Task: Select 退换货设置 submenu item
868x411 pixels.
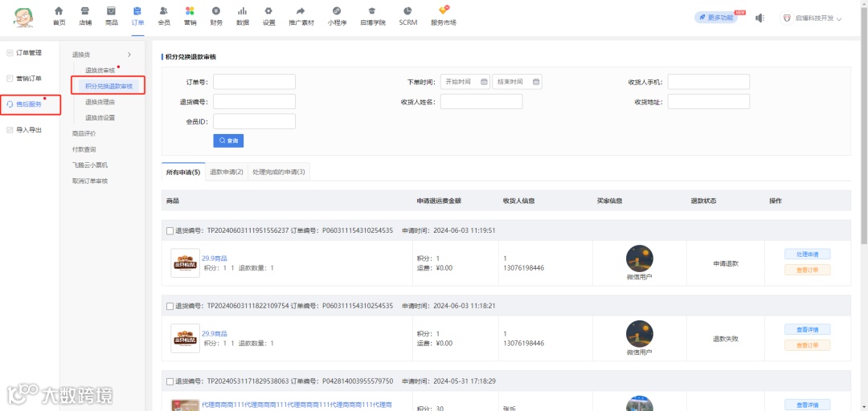Action: coord(100,118)
